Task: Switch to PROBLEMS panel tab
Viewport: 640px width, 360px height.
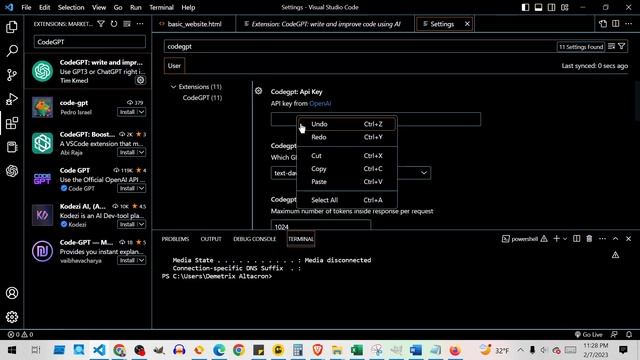Action: click(x=175, y=239)
